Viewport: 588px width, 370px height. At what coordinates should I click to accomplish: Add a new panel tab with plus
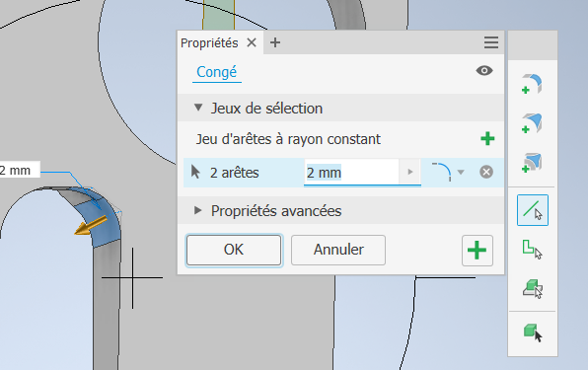[x=275, y=42]
